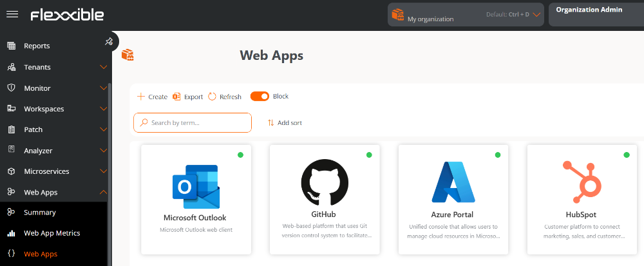The image size is (644, 266).
Task: Click the Web App Metrics bar chart icon
Action: click(12, 233)
